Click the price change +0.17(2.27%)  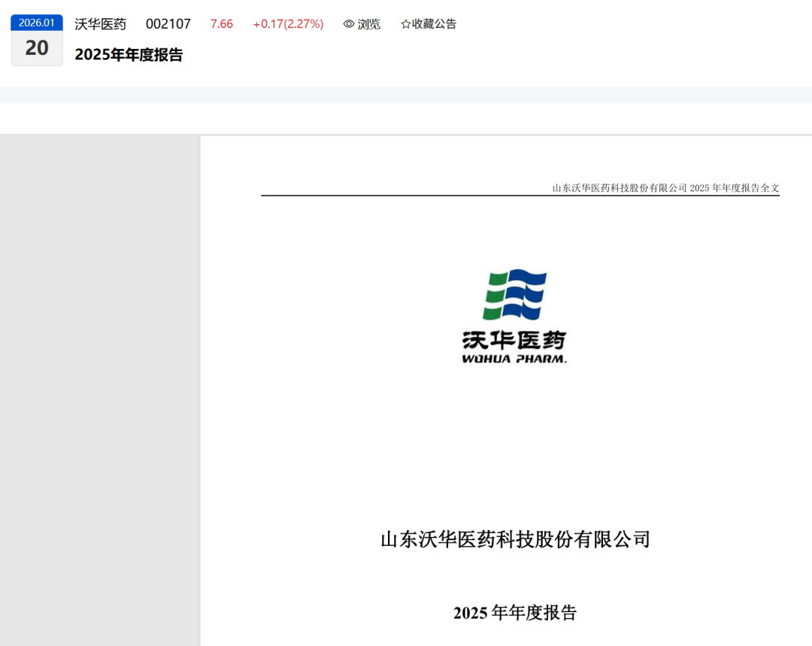288,24
